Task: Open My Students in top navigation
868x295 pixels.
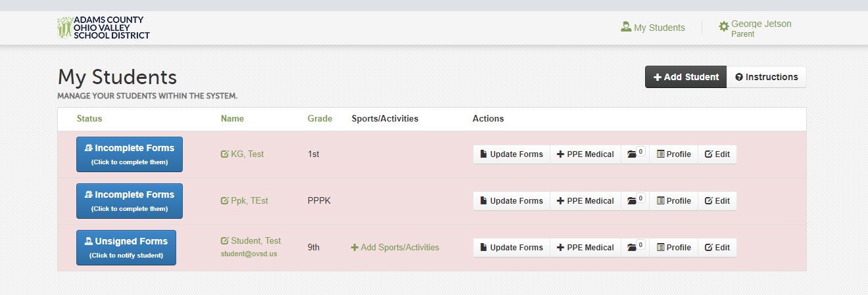Action: click(653, 28)
